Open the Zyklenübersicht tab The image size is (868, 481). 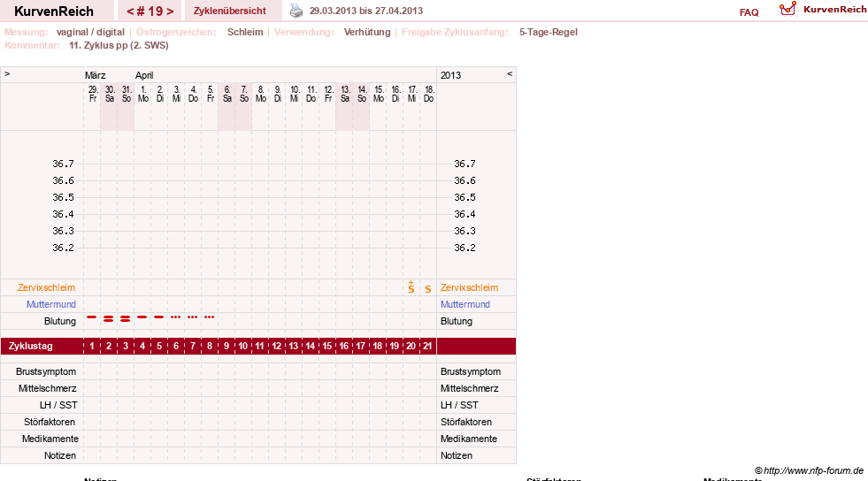point(230,11)
